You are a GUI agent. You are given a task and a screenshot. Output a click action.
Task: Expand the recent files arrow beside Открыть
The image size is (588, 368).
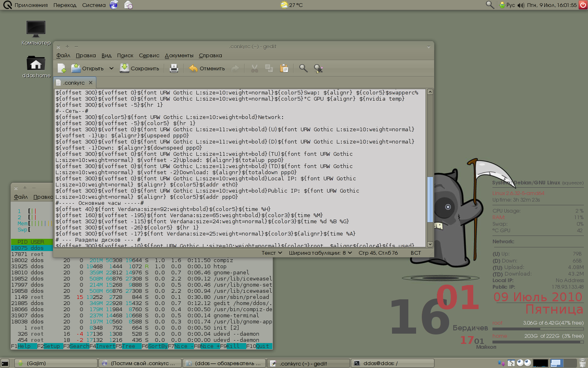(x=111, y=68)
